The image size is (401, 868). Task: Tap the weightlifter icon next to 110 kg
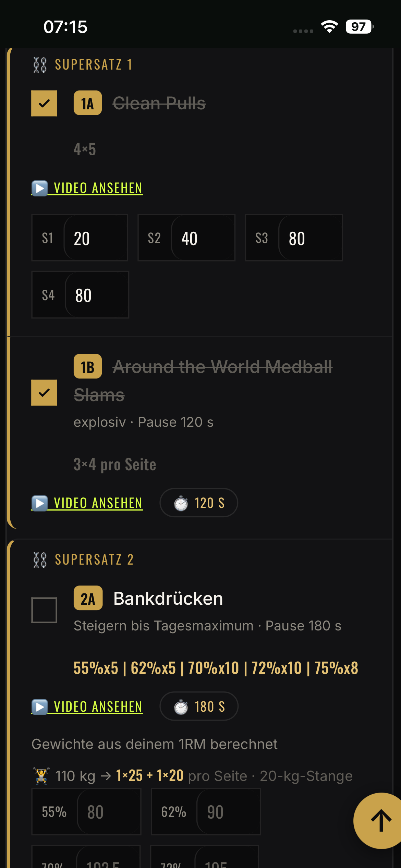pyautogui.click(x=41, y=776)
